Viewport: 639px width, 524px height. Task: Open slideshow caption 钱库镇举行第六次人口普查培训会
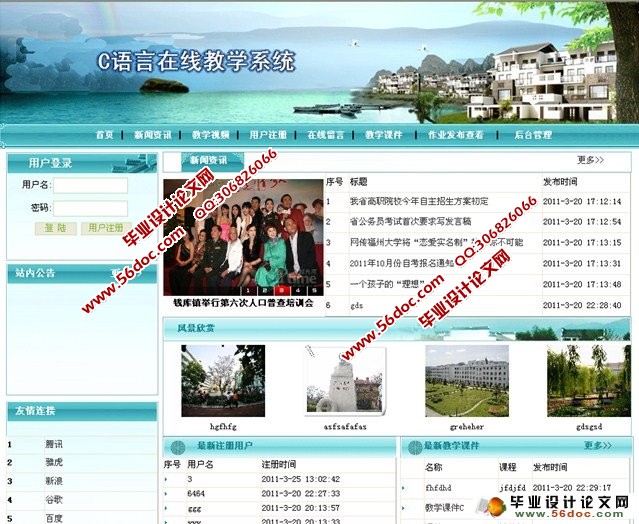click(243, 303)
